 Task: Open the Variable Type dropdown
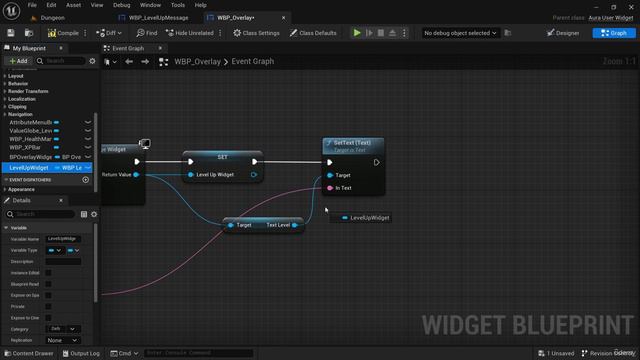55,250
